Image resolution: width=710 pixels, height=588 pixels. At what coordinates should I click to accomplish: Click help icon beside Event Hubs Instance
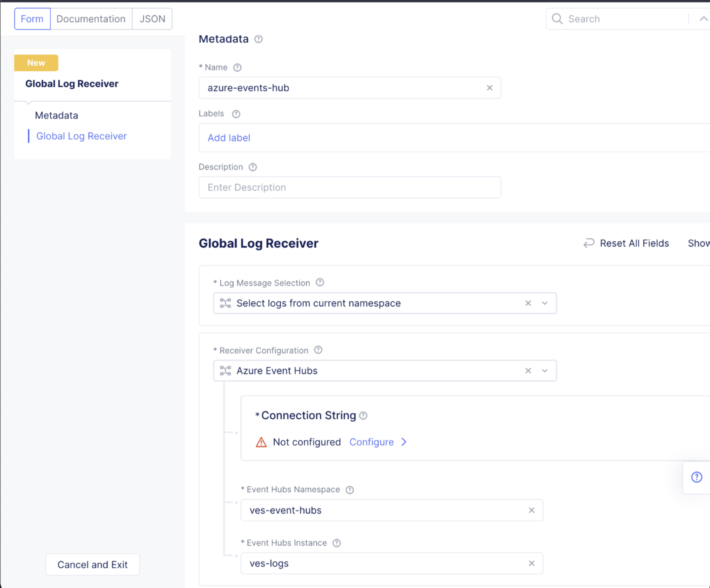point(336,543)
